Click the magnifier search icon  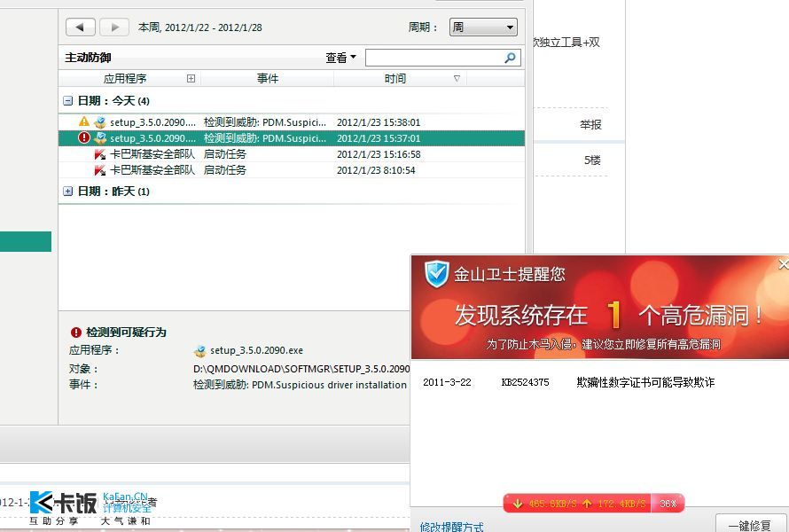tap(511, 58)
